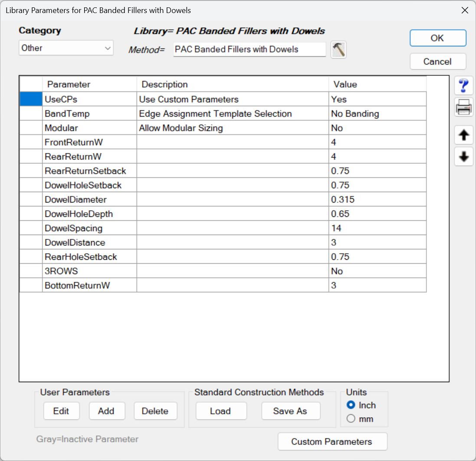Click the printer icon
Viewport: 476px width, 461px height.
pyautogui.click(x=463, y=107)
